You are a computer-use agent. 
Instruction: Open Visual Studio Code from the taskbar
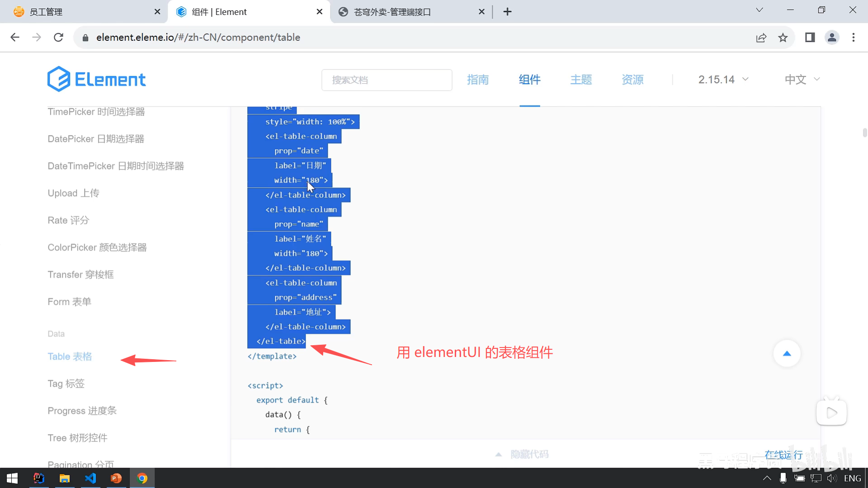pos(90,478)
